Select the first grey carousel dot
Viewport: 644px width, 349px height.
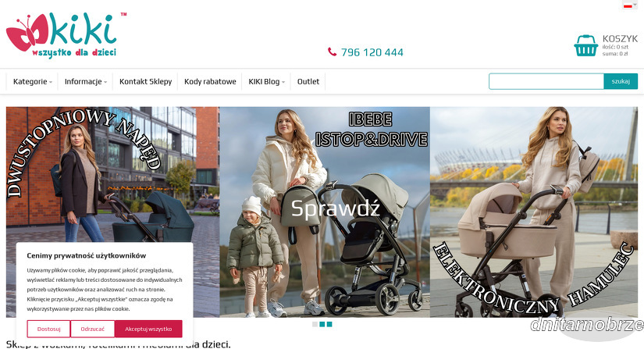(315, 324)
